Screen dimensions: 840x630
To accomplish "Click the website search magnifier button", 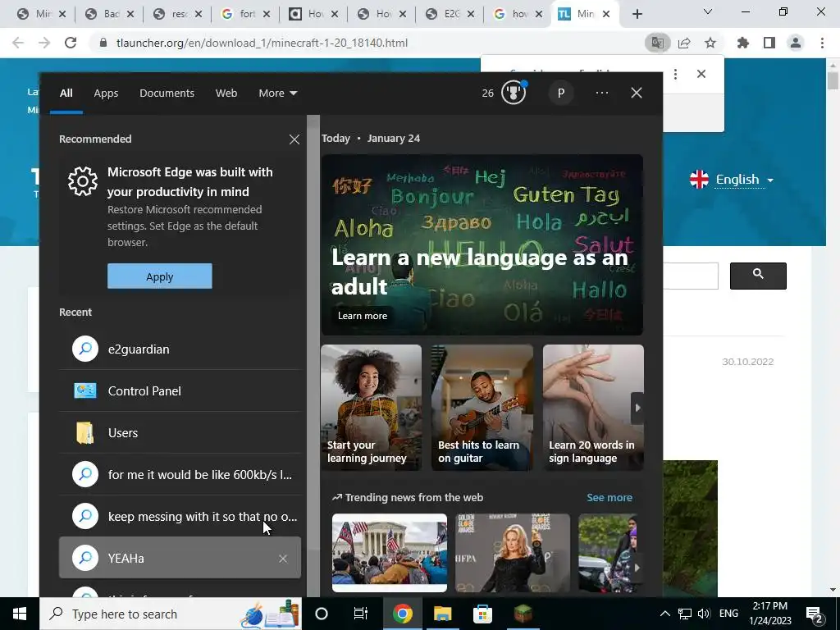I will click(758, 276).
